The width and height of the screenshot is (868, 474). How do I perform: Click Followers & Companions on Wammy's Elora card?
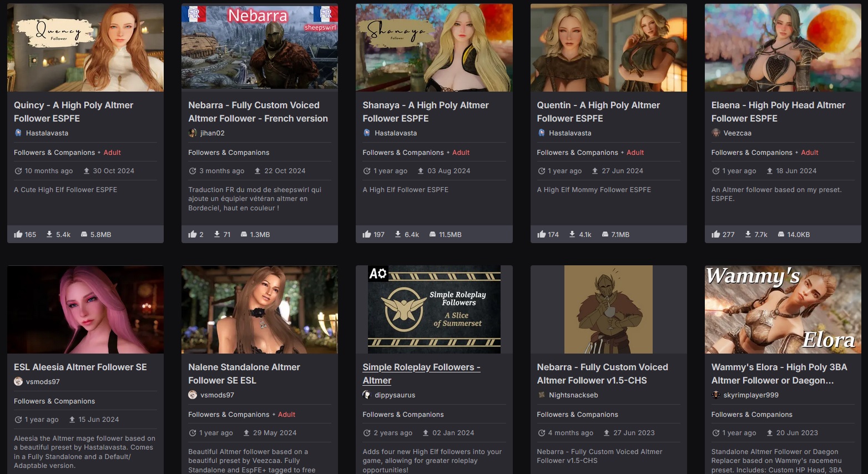(752, 415)
